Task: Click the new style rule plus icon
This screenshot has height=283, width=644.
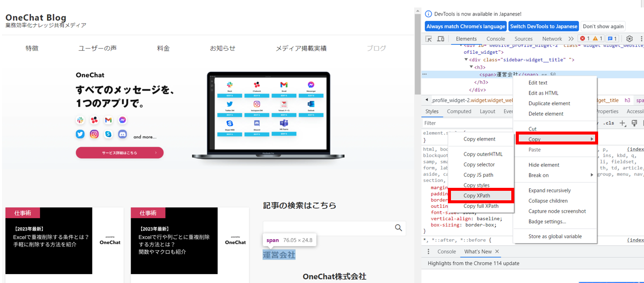Action: click(623, 123)
